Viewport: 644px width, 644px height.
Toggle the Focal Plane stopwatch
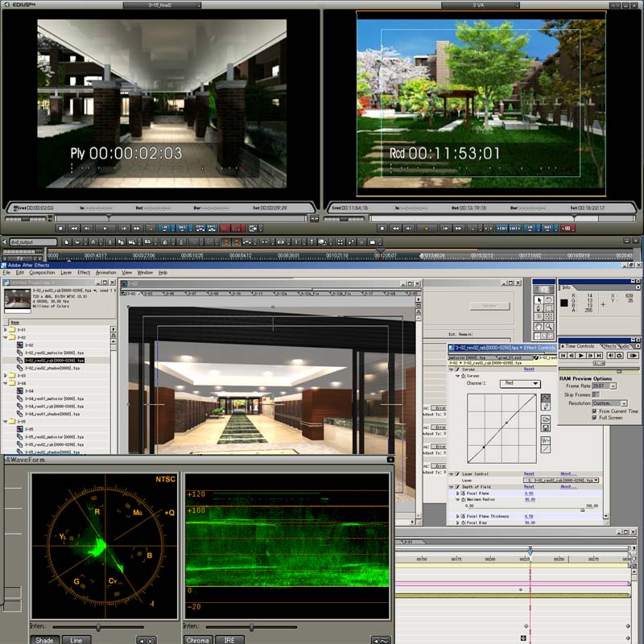(464, 493)
